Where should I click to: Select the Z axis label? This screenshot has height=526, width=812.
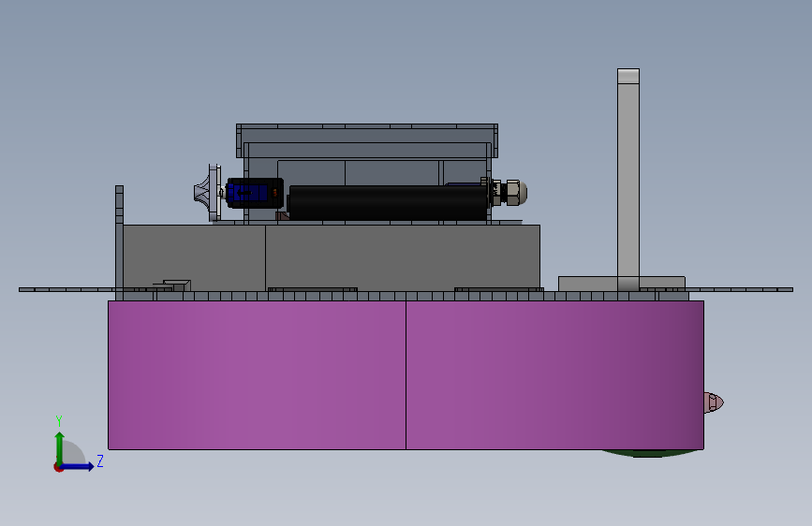(x=100, y=460)
